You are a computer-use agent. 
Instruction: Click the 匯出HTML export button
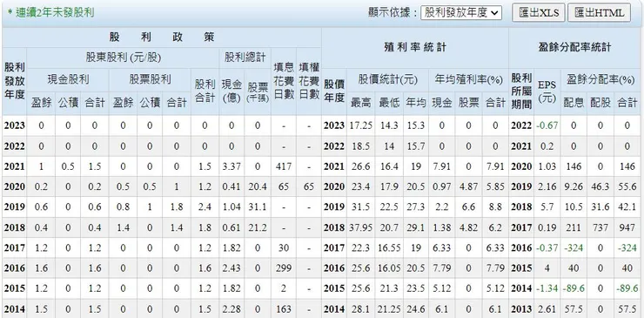(x=599, y=13)
